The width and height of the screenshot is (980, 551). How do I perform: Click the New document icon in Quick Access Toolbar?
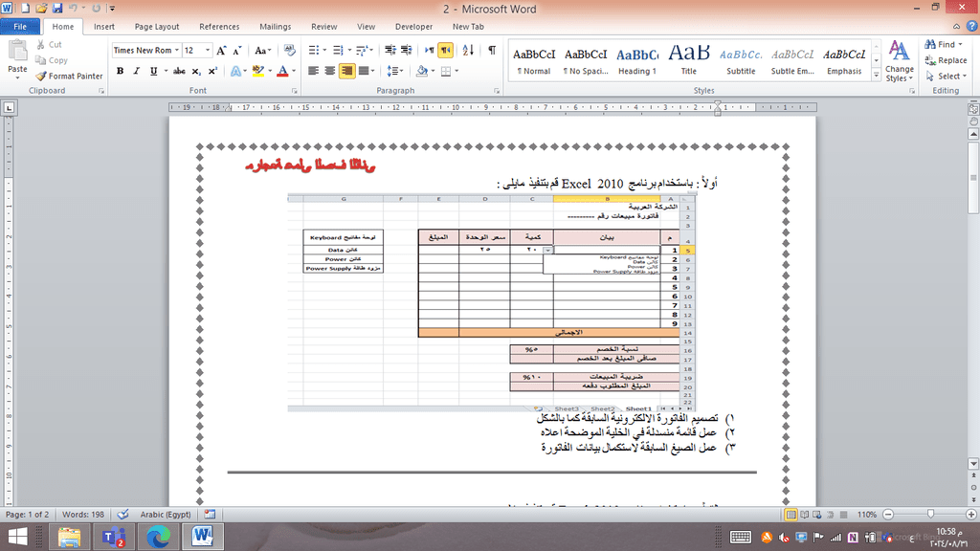click(x=26, y=8)
